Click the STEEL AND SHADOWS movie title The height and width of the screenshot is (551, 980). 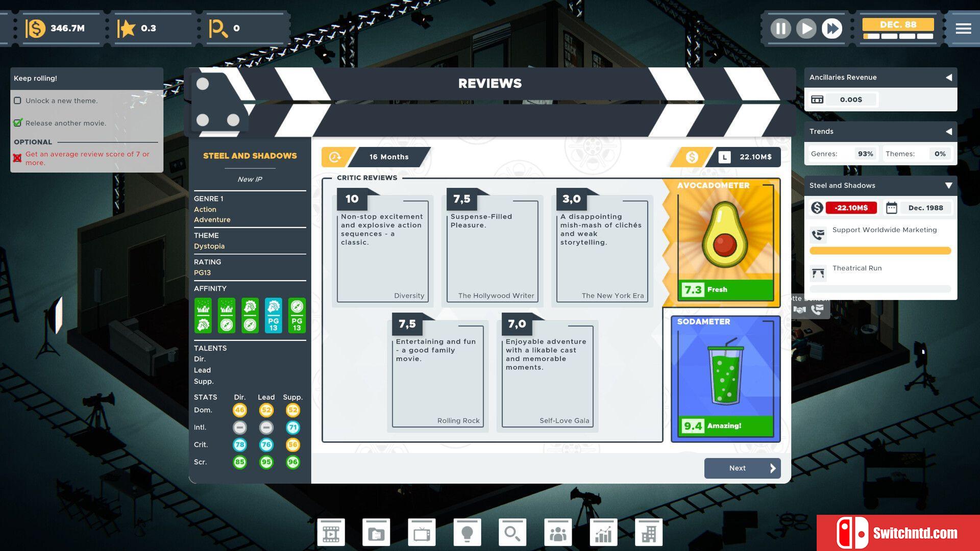pos(250,156)
